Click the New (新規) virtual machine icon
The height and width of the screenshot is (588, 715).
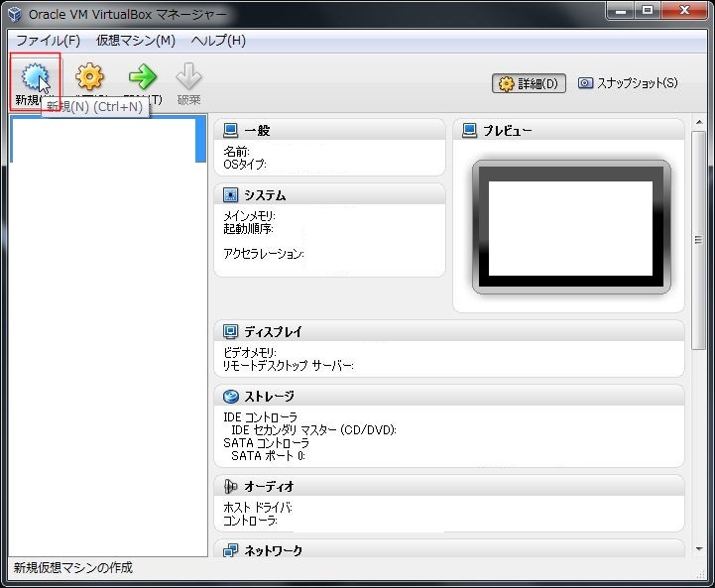pos(35,76)
